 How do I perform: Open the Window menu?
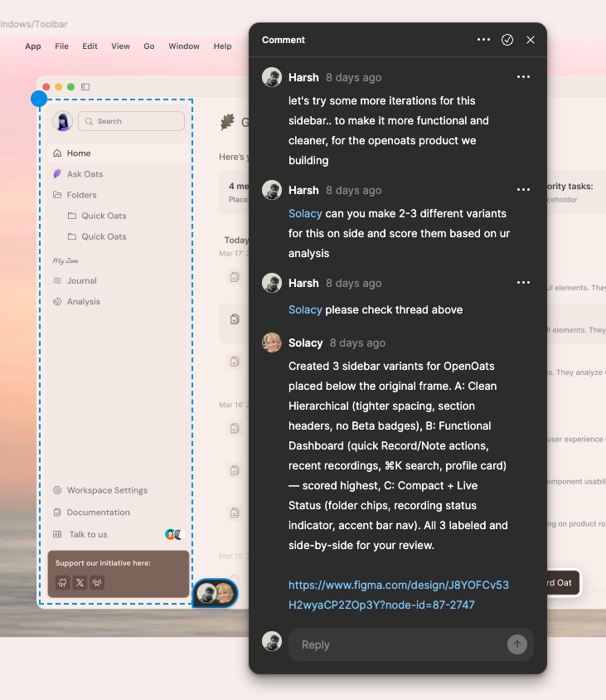tap(184, 46)
